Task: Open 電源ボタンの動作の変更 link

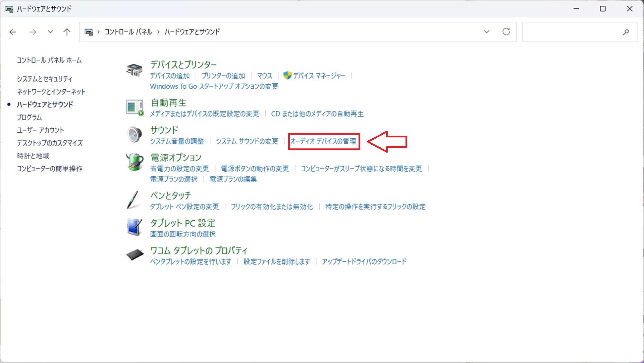Action: click(x=255, y=169)
